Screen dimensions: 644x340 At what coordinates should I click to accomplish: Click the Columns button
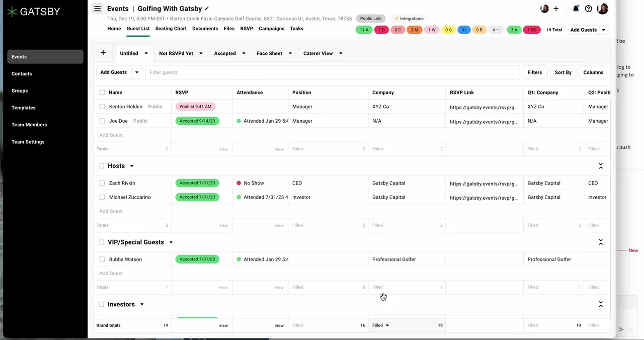[x=593, y=72]
